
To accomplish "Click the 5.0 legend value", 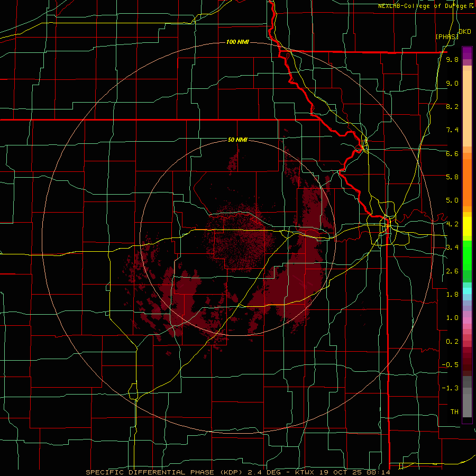I will click(452, 200).
